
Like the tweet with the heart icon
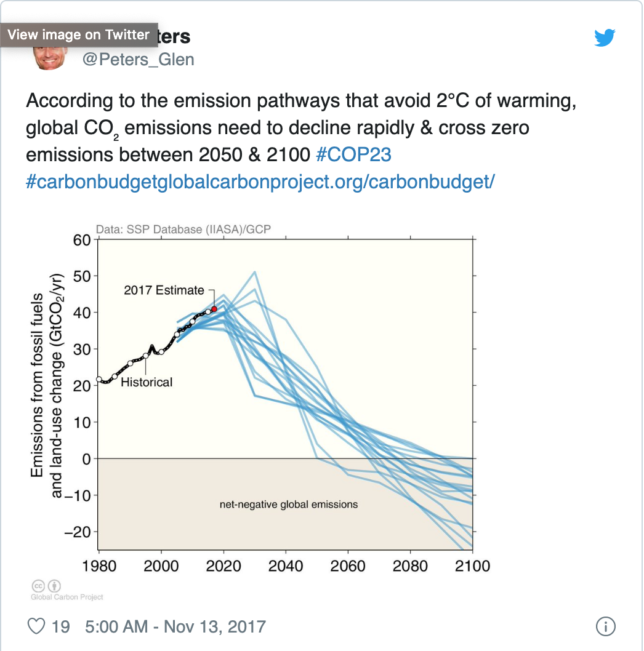[37, 626]
